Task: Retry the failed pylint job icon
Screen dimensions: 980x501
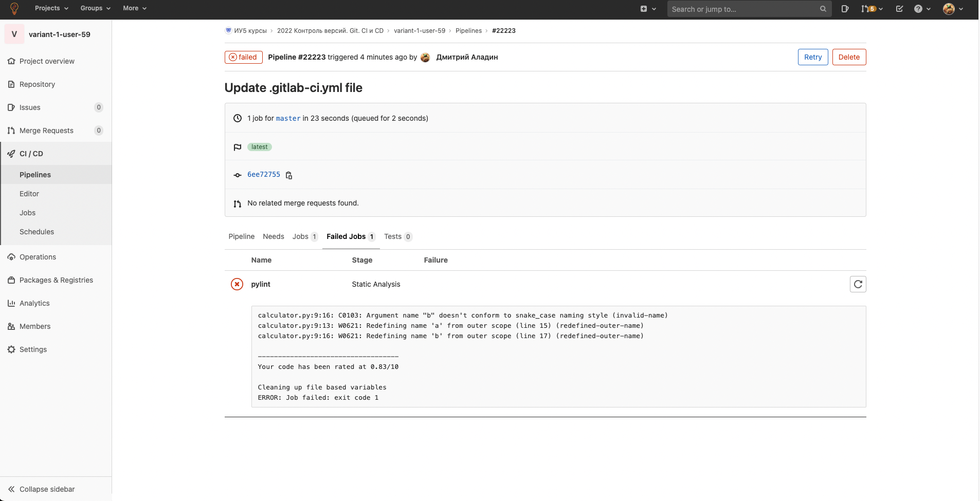Action: tap(858, 284)
